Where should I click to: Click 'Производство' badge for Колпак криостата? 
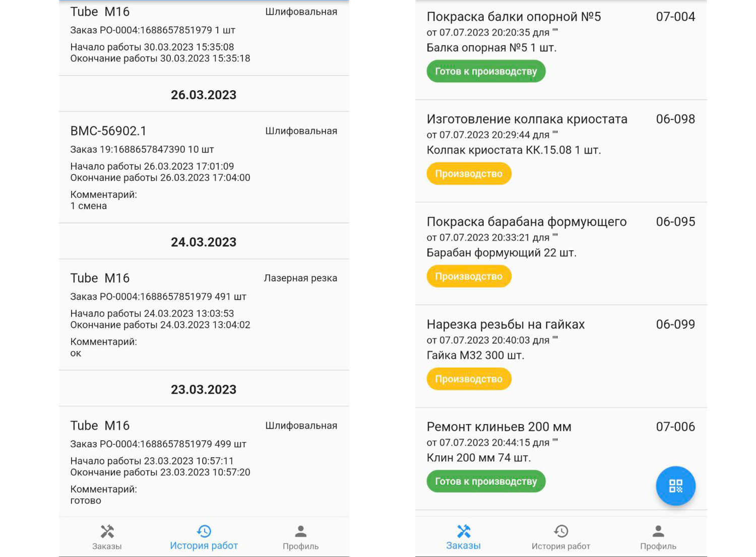click(469, 174)
